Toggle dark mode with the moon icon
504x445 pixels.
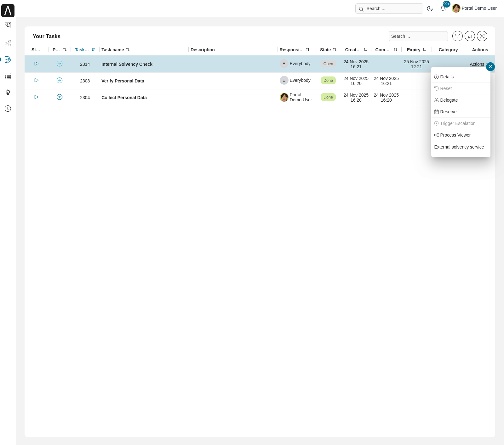pos(430,8)
